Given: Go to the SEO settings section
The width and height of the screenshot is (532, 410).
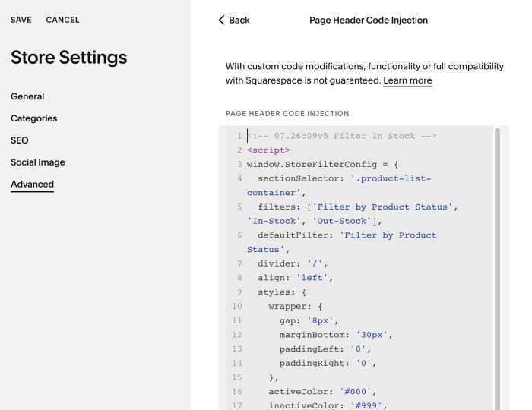Looking at the screenshot, I should tap(20, 140).
